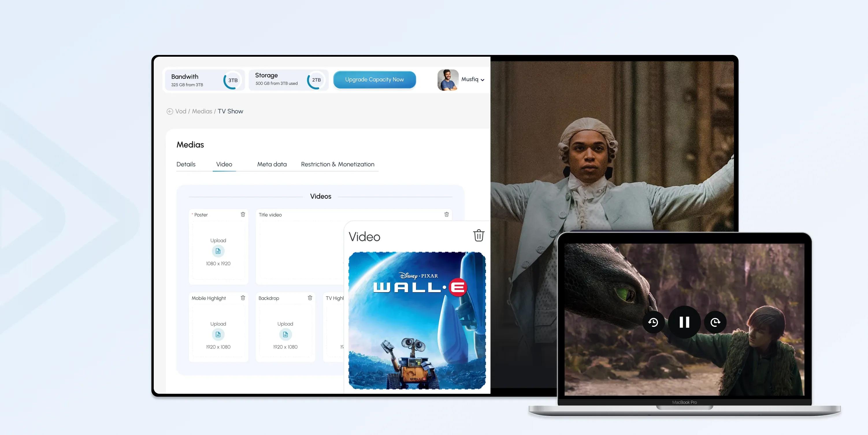Click the delete icon on Video card
The height and width of the screenshot is (435, 868).
(478, 235)
